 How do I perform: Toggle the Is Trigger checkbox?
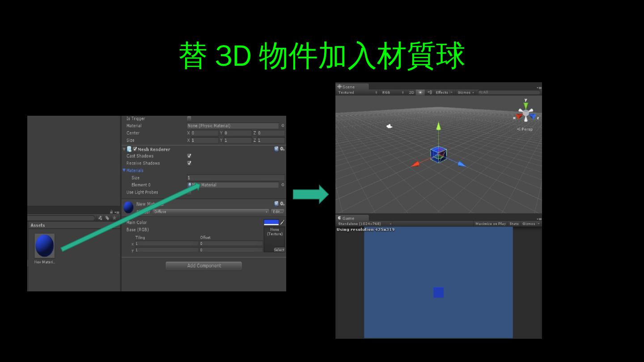[x=189, y=118]
